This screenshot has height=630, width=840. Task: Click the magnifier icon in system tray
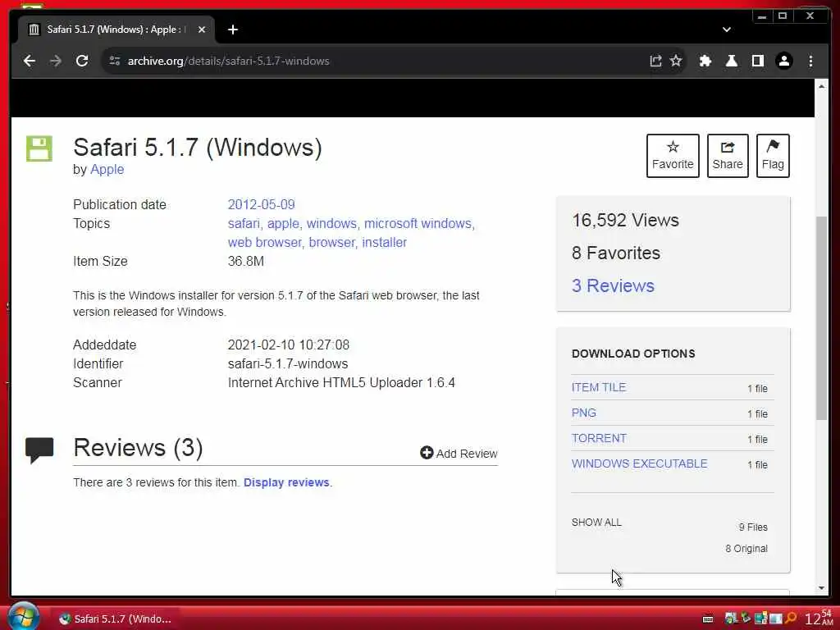coord(790,619)
